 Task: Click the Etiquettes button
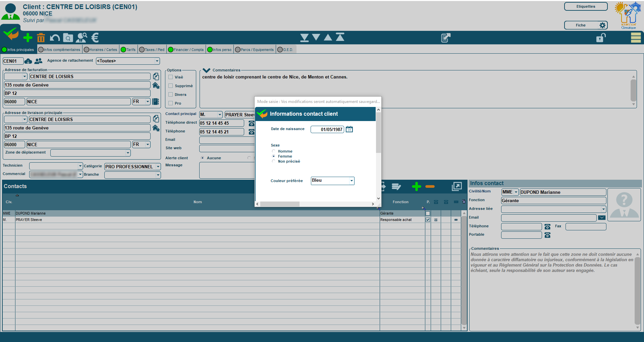coord(586,6)
